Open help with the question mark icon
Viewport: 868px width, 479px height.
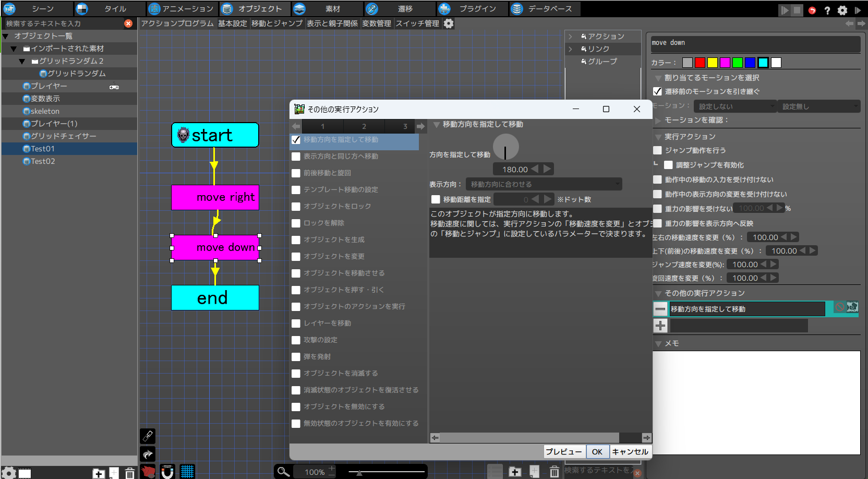827,10
